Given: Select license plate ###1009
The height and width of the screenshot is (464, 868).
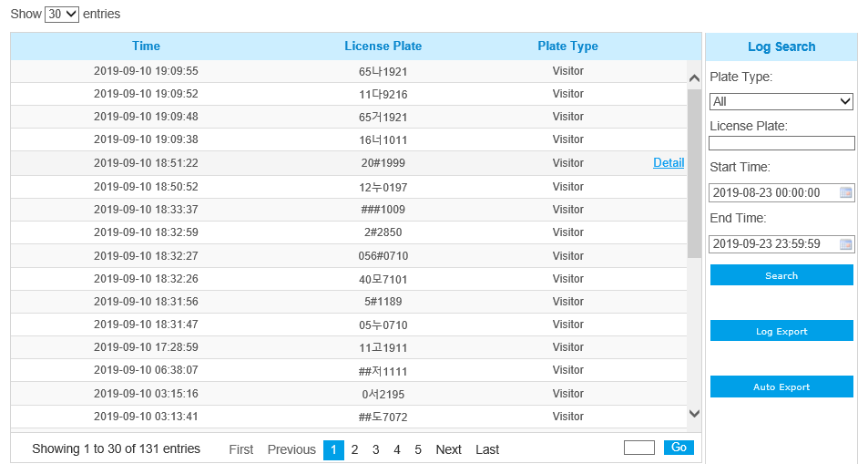Looking at the screenshot, I should point(383,210).
